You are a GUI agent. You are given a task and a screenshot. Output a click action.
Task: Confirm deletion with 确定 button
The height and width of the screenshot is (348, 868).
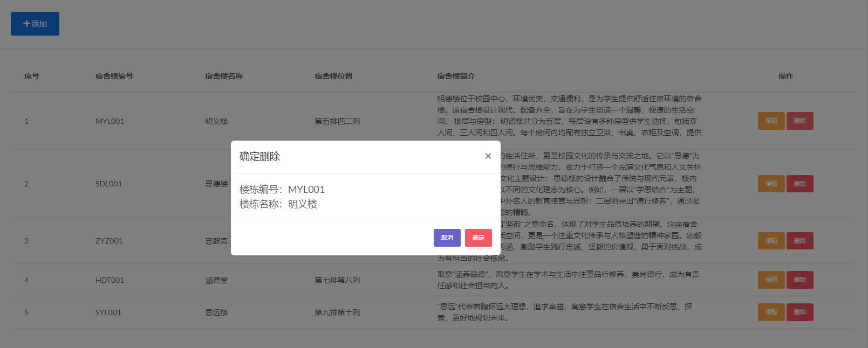[x=479, y=238]
